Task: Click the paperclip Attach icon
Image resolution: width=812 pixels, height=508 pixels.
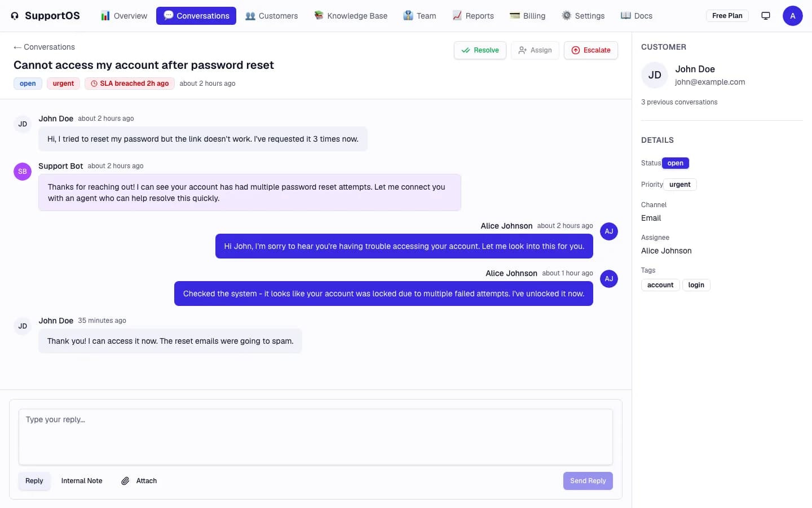Action: point(125,481)
